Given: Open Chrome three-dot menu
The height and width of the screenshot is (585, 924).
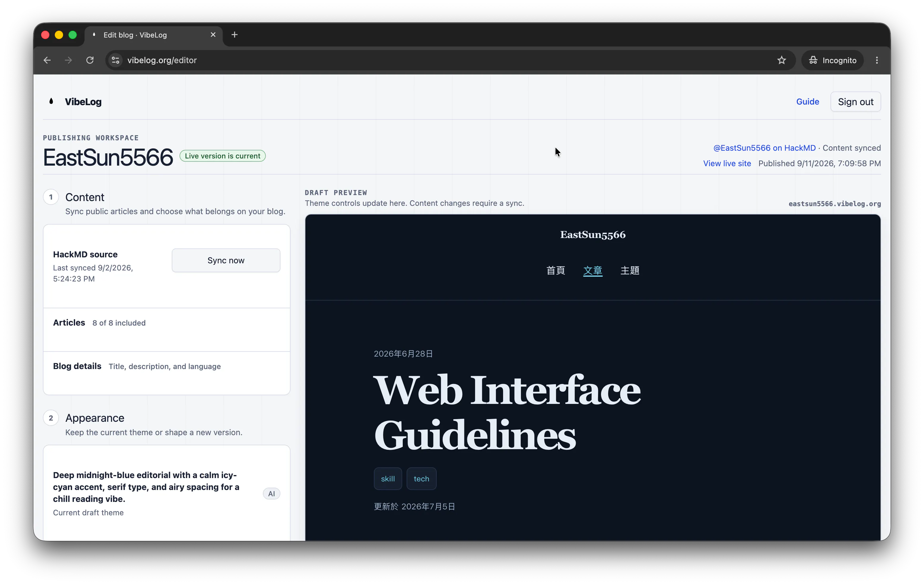Looking at the screenshot, I should point(876,60).
